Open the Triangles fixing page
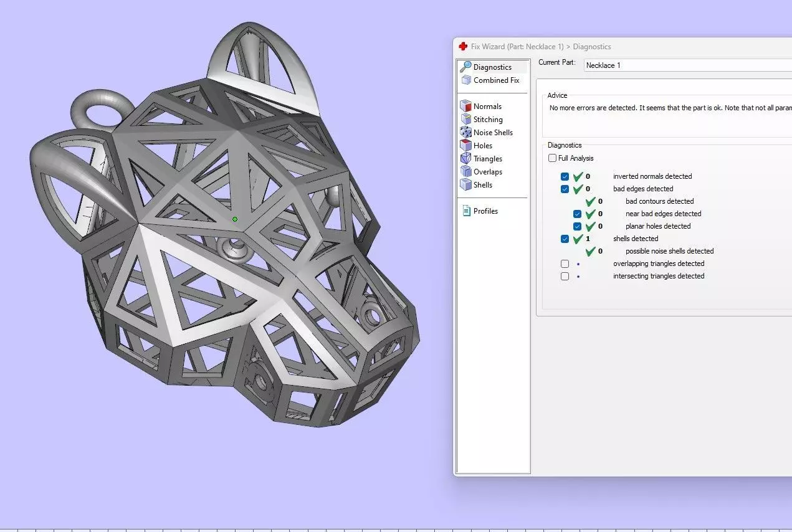 (488, 159)
